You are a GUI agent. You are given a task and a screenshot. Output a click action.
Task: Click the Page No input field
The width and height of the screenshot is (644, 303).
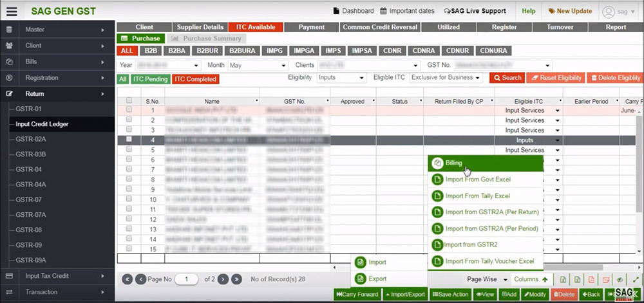coord(187,279)
